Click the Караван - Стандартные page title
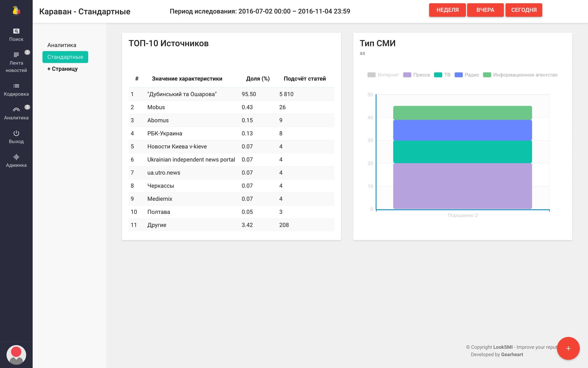Viewport: 588px width, 368px height. click(x=85, y=12)
